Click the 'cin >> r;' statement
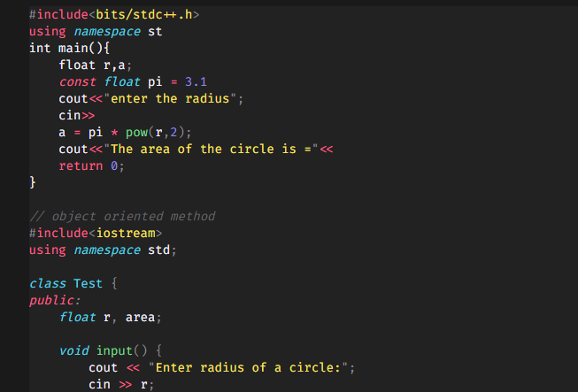Image resolution: width=578 pixels, height=392 pixels. click(x=121, y=385)
